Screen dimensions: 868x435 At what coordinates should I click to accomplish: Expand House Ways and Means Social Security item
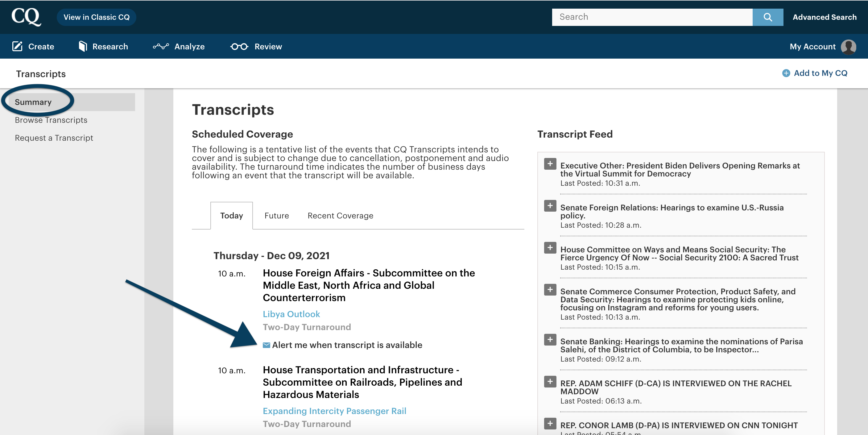[550, 248]
